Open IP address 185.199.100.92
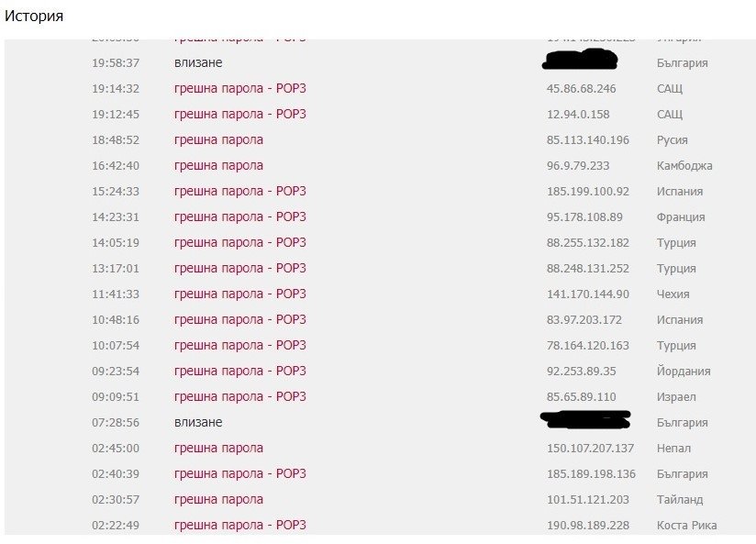756x544 pixels. 588,192
